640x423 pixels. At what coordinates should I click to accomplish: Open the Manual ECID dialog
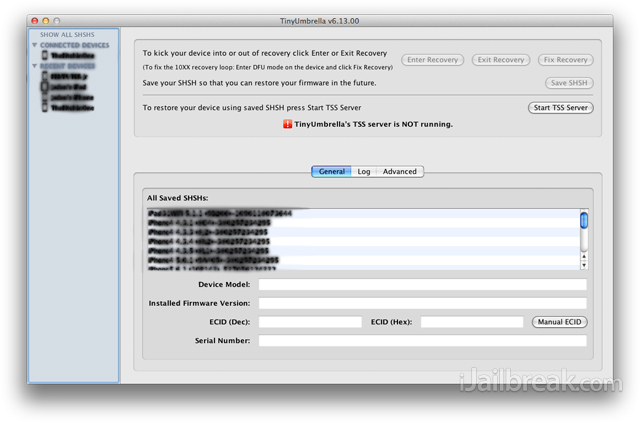[559, 322]
